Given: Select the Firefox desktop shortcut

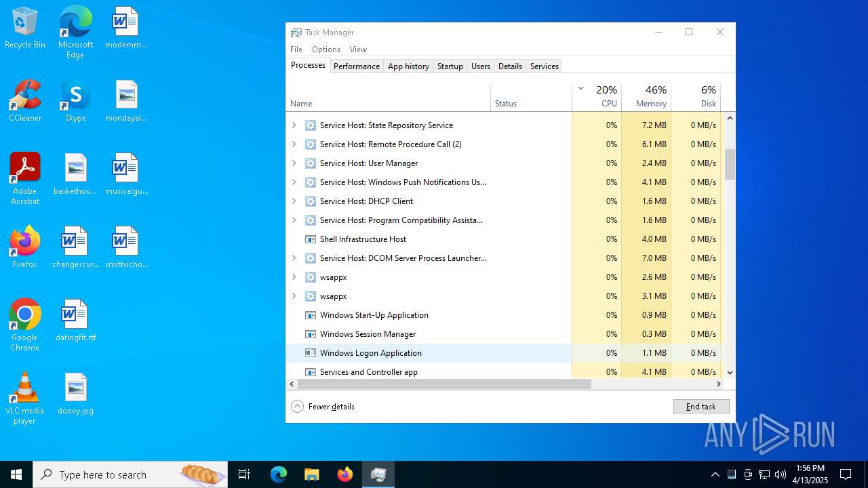Looking at the screenshot, I should (x=25, y=247).
